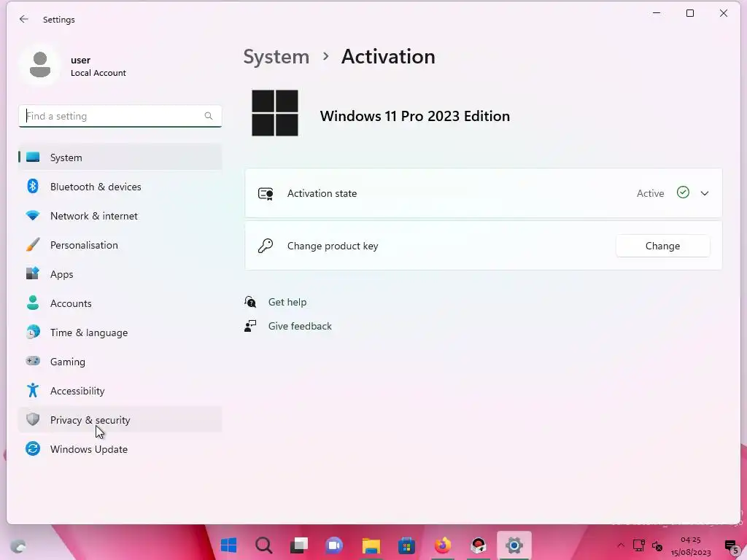
Task: Click the Time & language clock globe icon
Action: coord(33,332)
